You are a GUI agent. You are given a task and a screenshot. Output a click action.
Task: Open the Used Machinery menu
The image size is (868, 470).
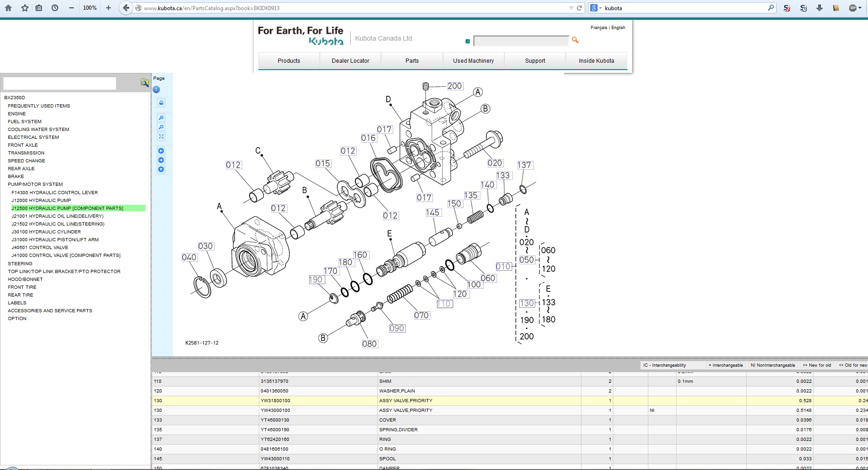[x=473, y=61]
